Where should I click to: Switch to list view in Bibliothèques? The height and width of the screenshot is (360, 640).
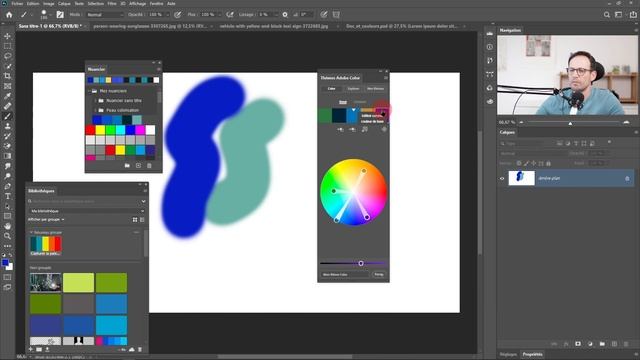[142, 220]
